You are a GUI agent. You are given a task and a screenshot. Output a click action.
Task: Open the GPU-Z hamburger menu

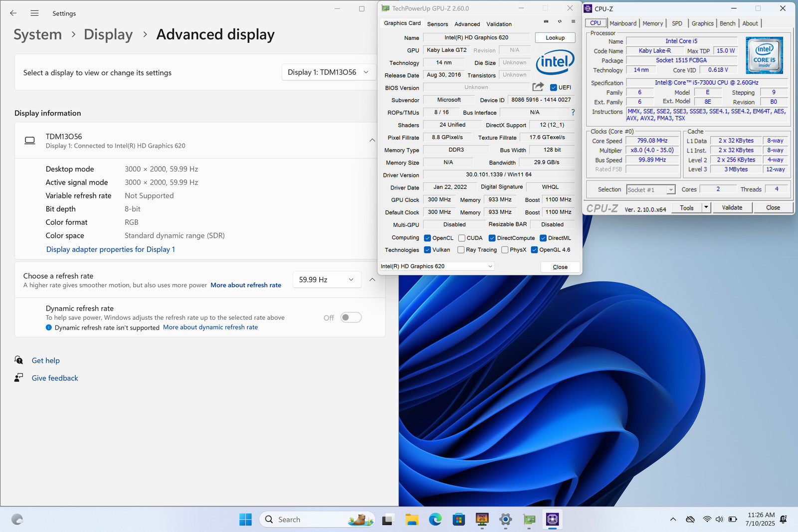tap(573, 21)
